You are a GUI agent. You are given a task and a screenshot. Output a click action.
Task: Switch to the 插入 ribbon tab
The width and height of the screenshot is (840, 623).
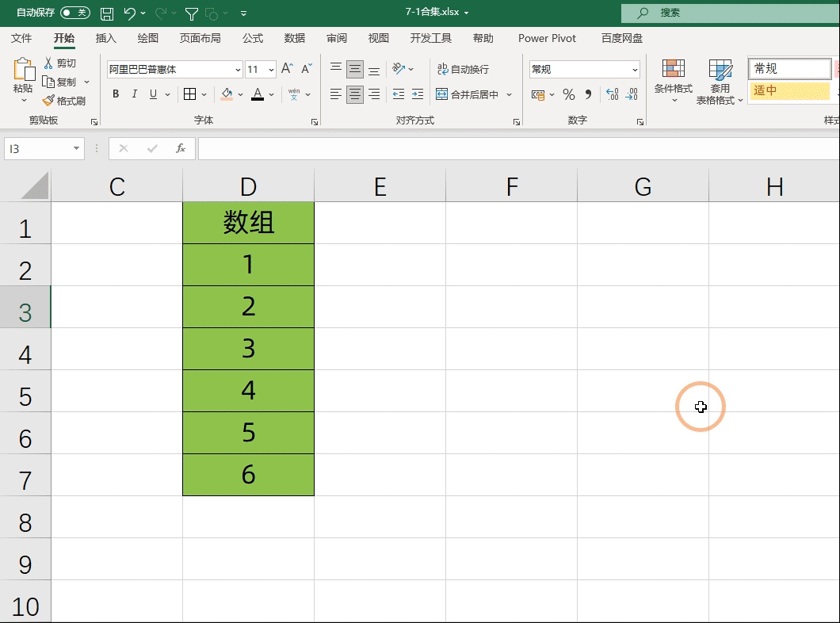click(106, 38)
